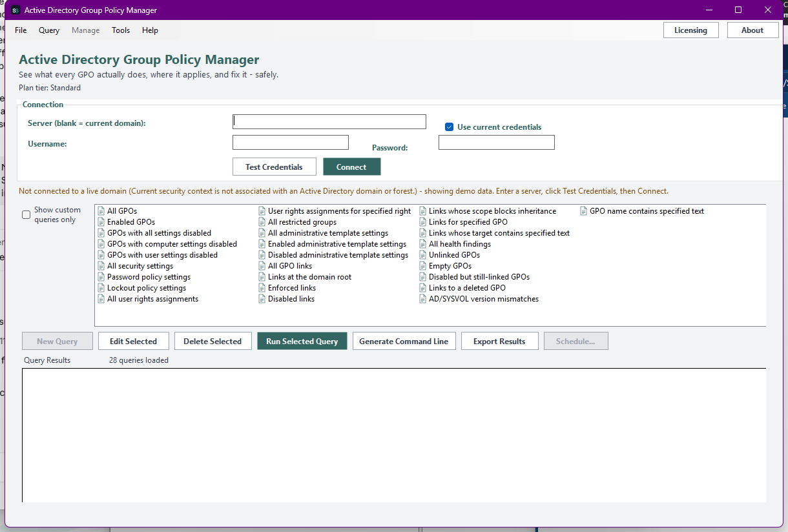Focus the Password input field
This screenshot has width=788, height=532.
point(496,142)
